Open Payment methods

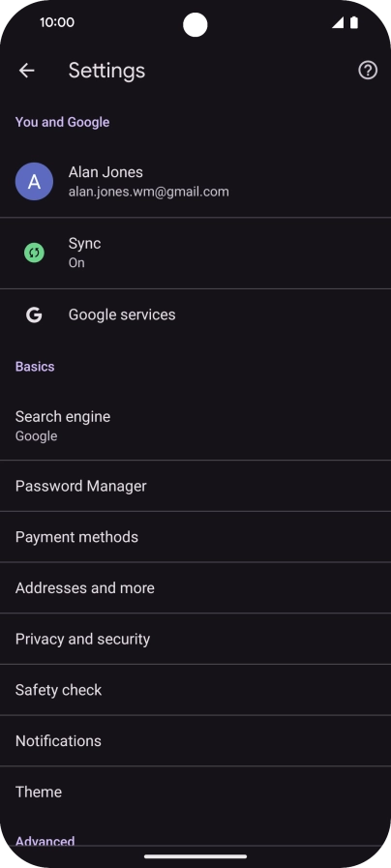(195, 536)
